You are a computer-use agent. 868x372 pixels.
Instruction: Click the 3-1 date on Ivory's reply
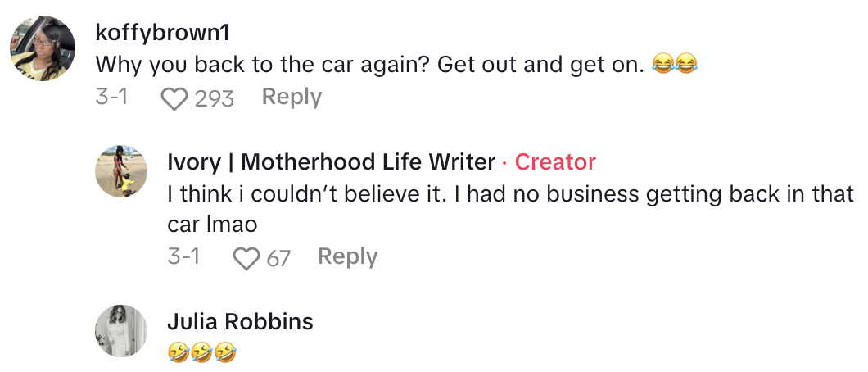click(184, 257)
